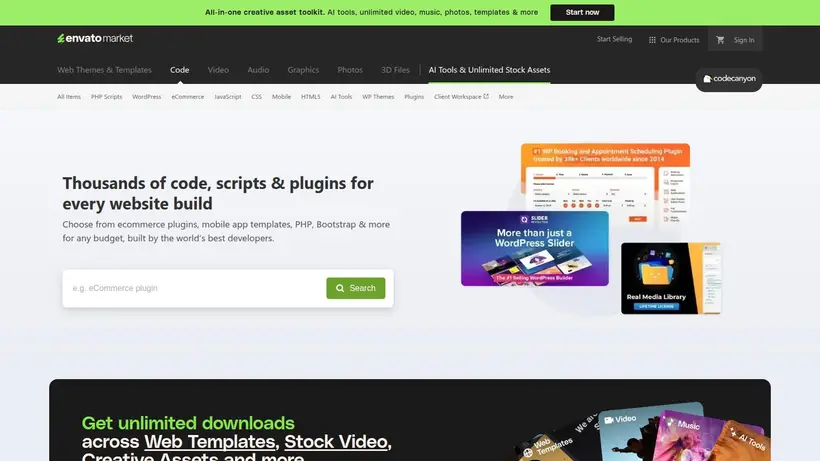Open JavaScript subcategory
Image resolution: width=820 pixels, height=461 pixels.
[227, 97]
